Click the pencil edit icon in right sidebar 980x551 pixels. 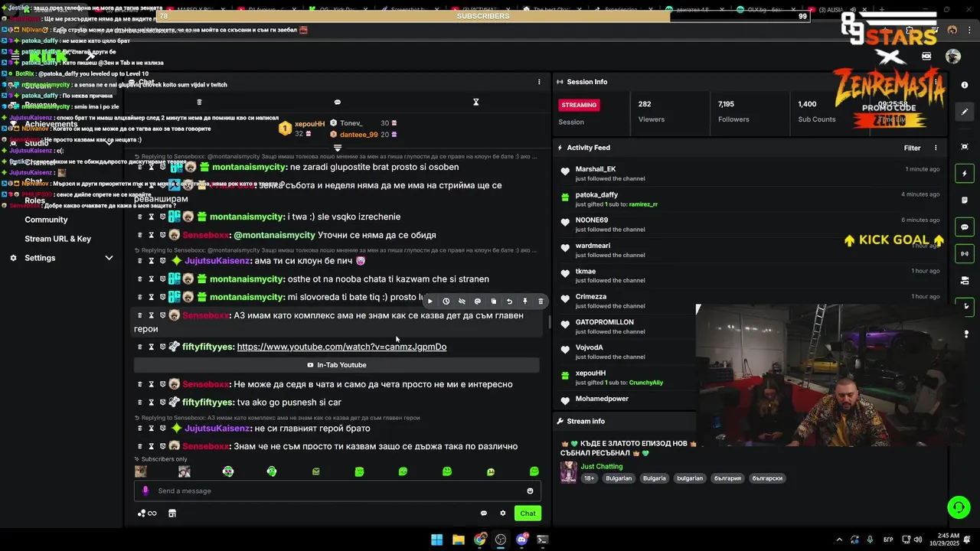965,112
